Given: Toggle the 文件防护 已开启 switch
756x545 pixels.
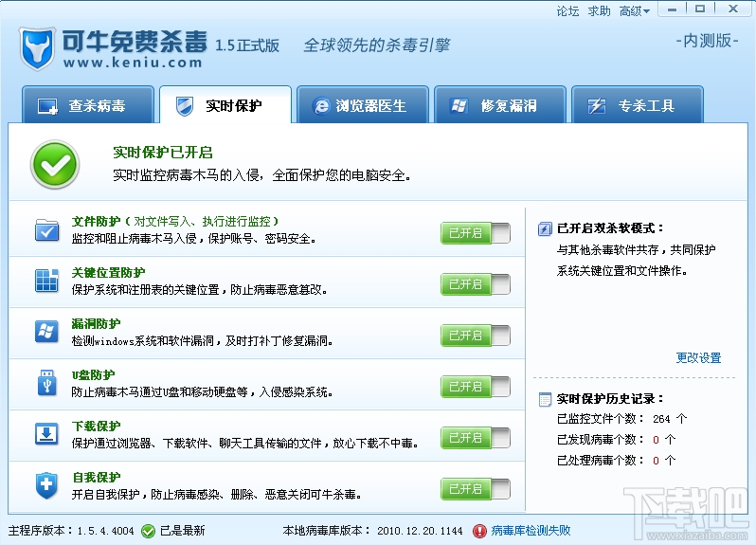Looking at the screenshot, I should coord(476,233).
